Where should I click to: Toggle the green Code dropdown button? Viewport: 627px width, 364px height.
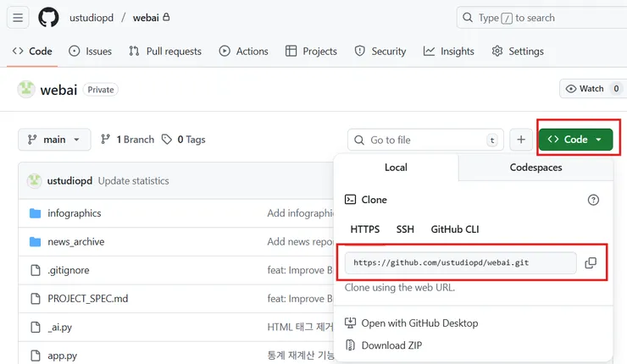[x=576, y=140]
